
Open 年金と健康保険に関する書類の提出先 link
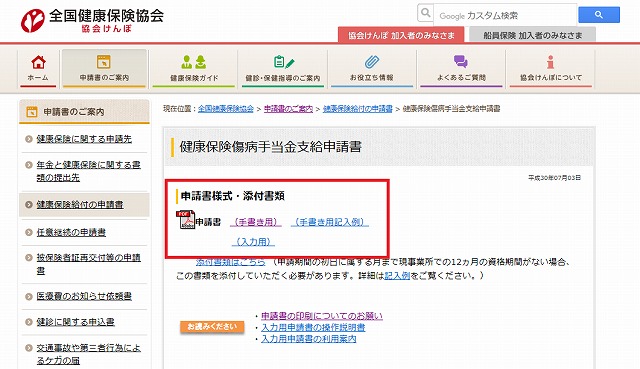point(88,171)
